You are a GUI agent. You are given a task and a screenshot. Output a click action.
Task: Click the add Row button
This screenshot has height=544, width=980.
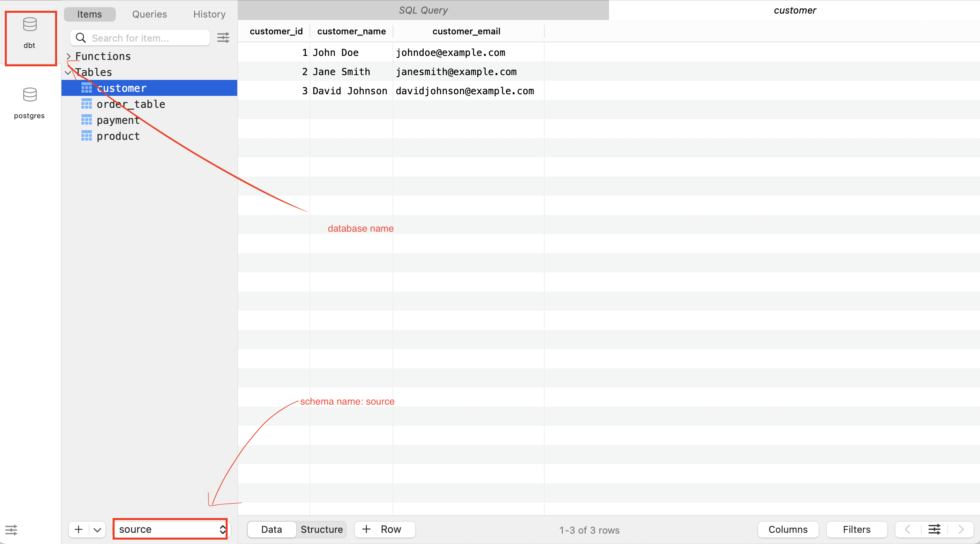click(384, 530)
